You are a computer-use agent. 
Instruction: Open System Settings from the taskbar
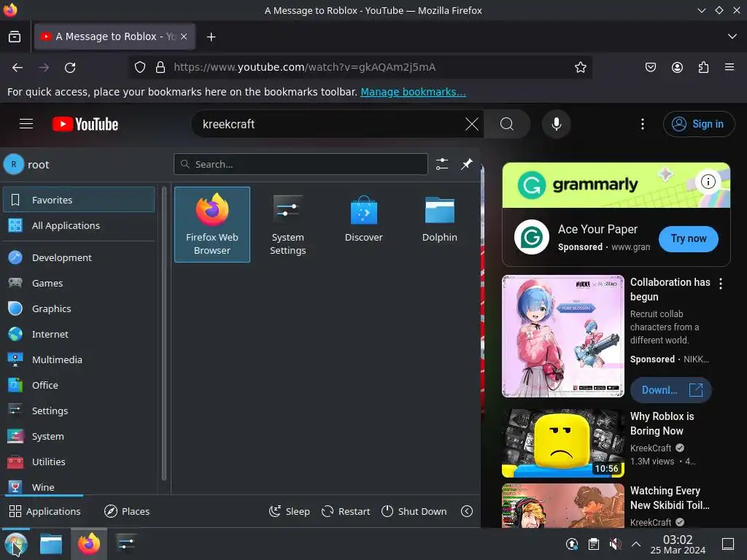click(x=126, y=544)
